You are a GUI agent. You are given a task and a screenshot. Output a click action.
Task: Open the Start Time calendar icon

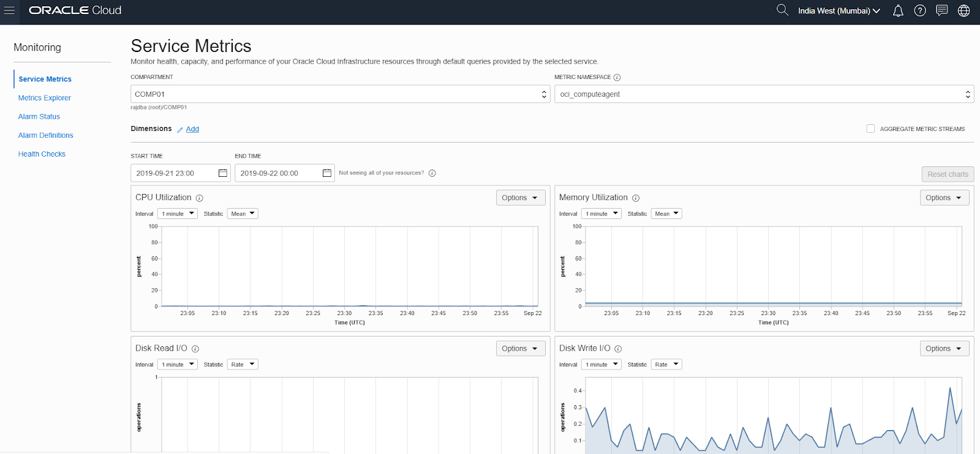(223, 173)
